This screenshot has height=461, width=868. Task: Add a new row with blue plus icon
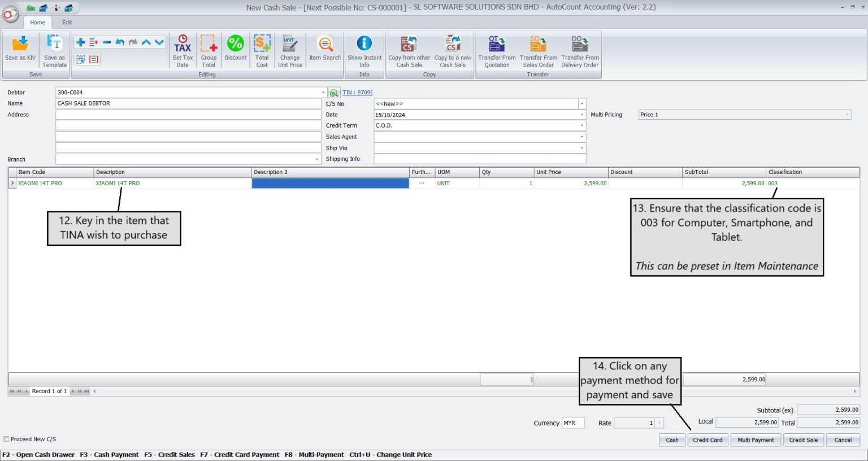[x=80, y=42]
